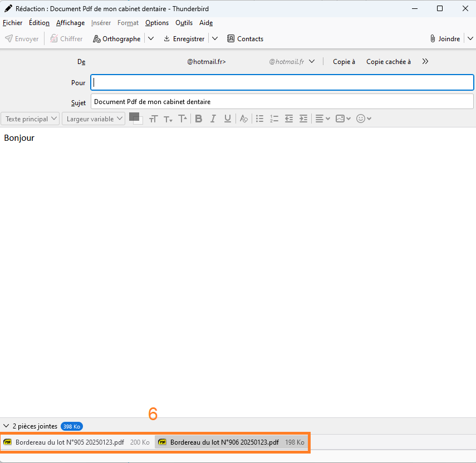Increase the text indent
Screen dimensions: 476x463
[303, 119]
